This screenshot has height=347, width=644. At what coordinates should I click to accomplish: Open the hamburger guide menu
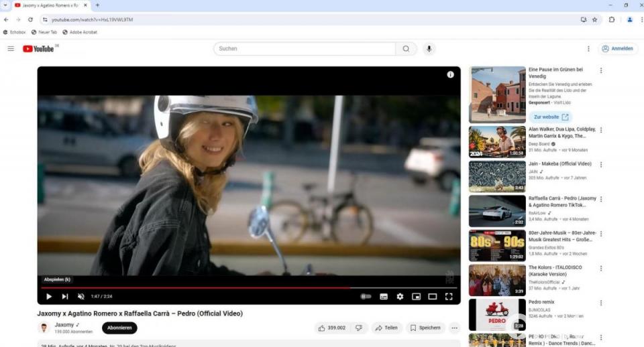(11, 49)
